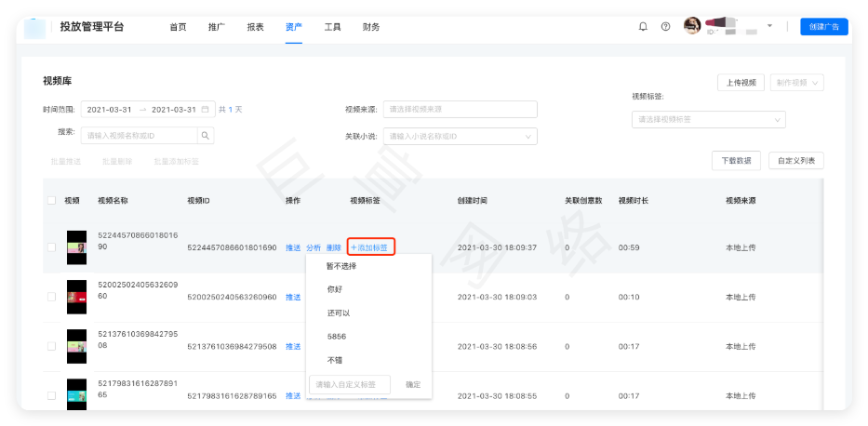Click 推送 for video 5213761036984279508
This screenshot has height=426, width=868.
click(293, 346)
